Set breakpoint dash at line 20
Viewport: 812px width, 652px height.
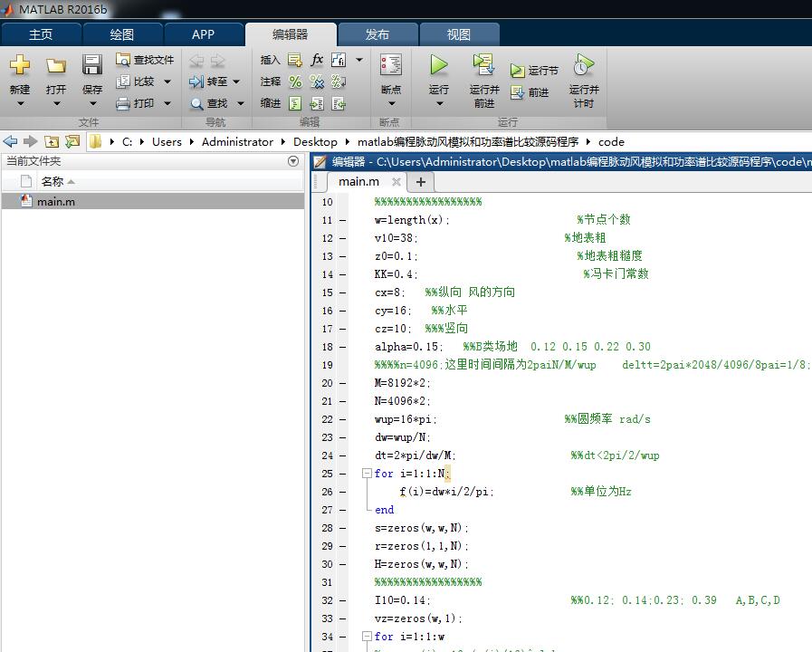[343, 383]
